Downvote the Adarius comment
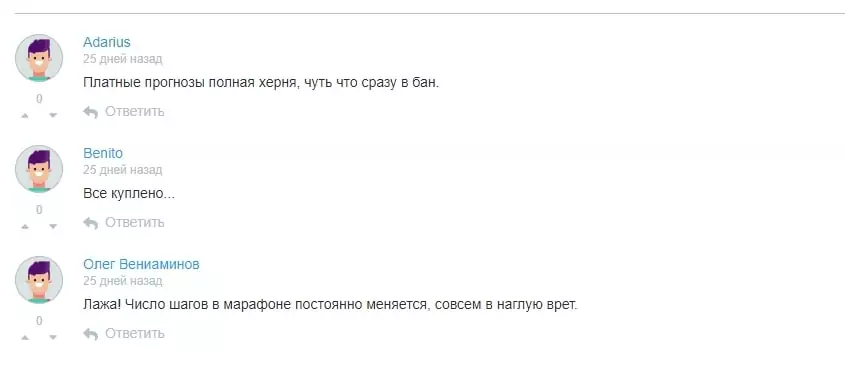The image size is (845, 386). [x=53, y=116]
